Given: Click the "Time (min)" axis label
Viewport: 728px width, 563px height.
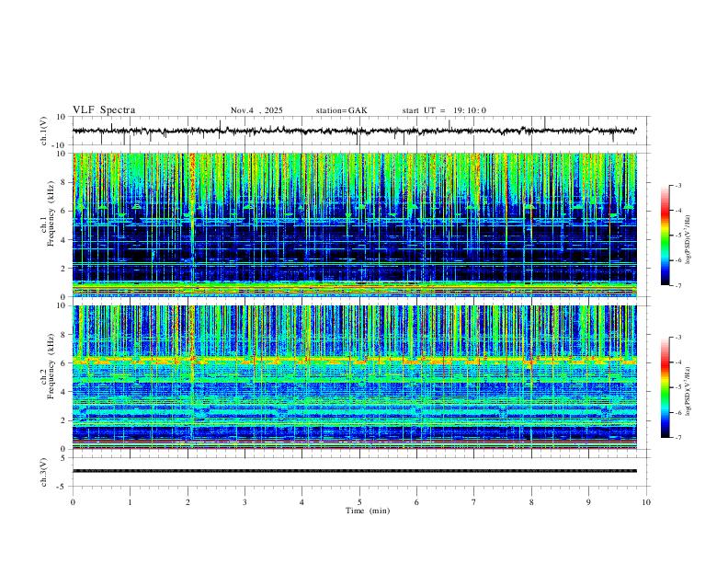Looking at the screenshot, I should point(368,511).
